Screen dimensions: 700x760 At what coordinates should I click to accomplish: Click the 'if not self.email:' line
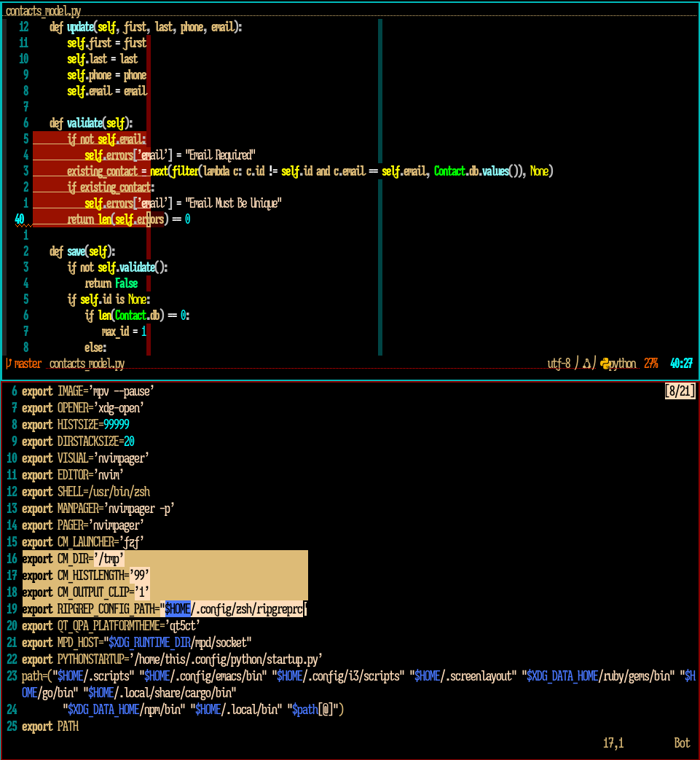[x=106, y=139]
